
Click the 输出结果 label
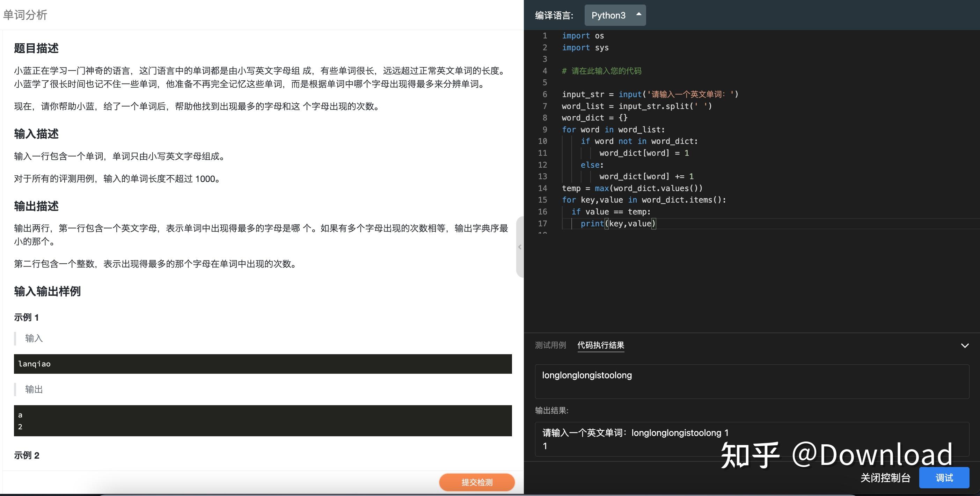coord(551,410)
